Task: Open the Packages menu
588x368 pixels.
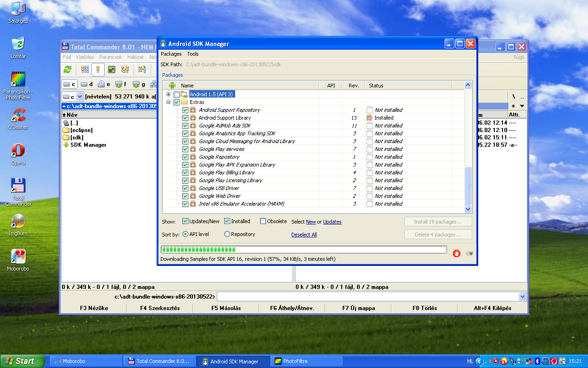Action: [171, 54]
